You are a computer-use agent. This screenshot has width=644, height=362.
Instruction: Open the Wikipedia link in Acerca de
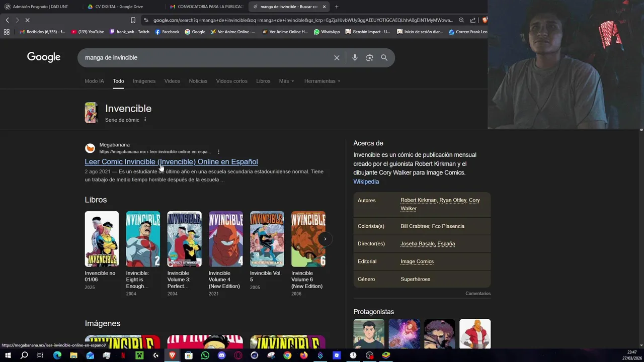(366, 182)
